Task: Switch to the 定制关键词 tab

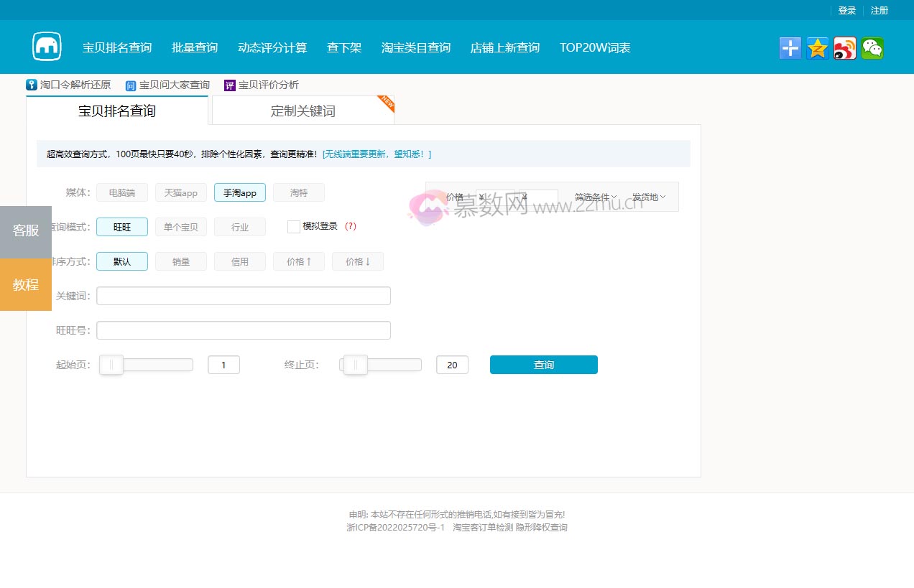Action: 302,110
